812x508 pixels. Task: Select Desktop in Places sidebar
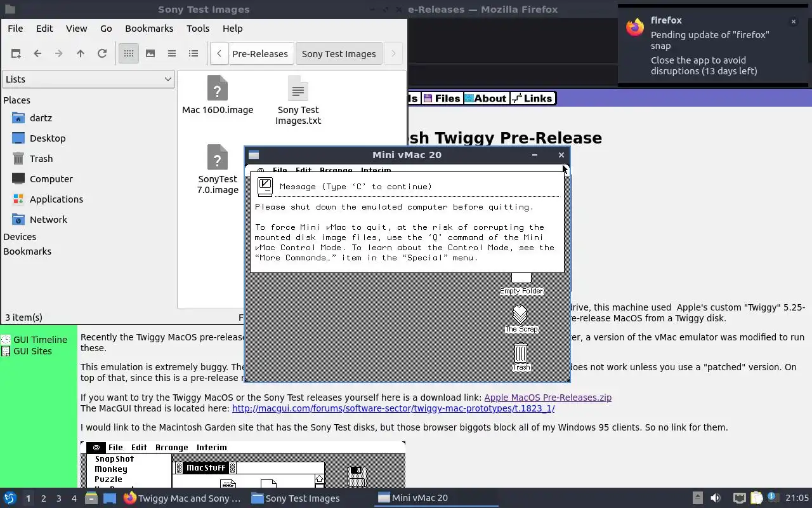point(48,138)
